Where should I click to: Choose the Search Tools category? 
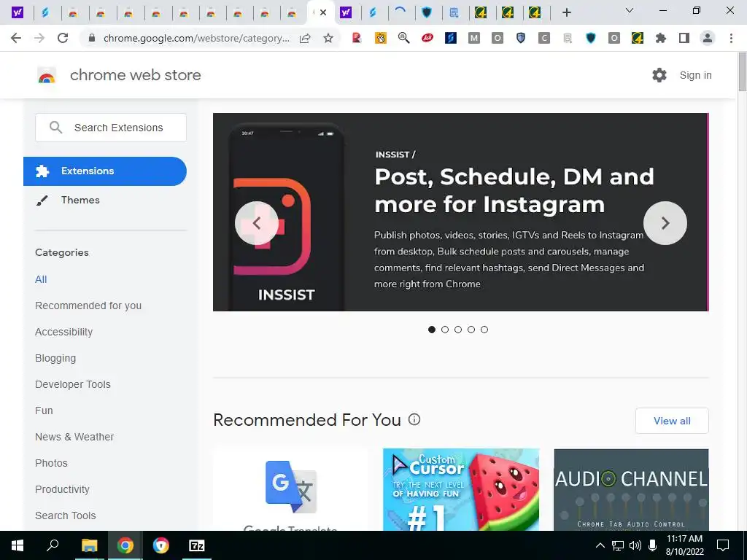click(65, 516)
